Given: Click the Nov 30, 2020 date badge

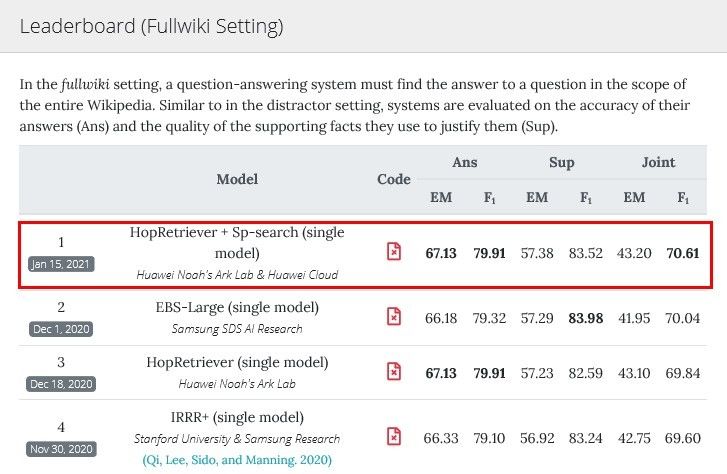Looking at the screenshot, I should [61, 448].
